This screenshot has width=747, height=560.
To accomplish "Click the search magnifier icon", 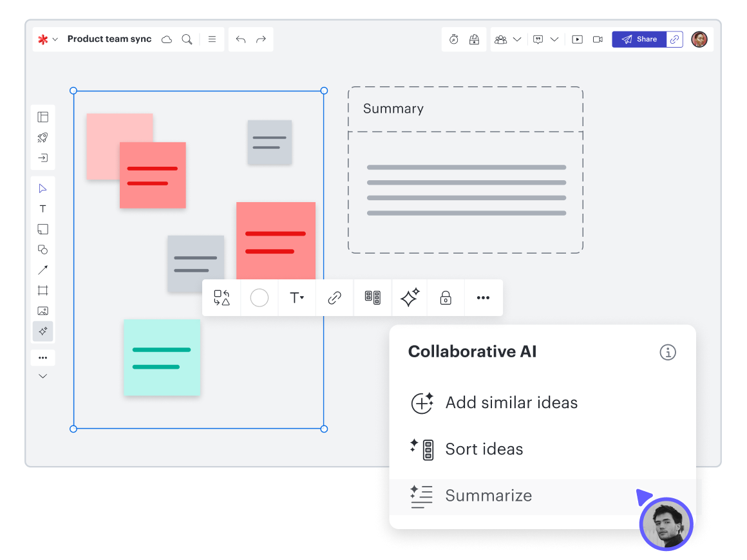I will click(x=187, y=39).
